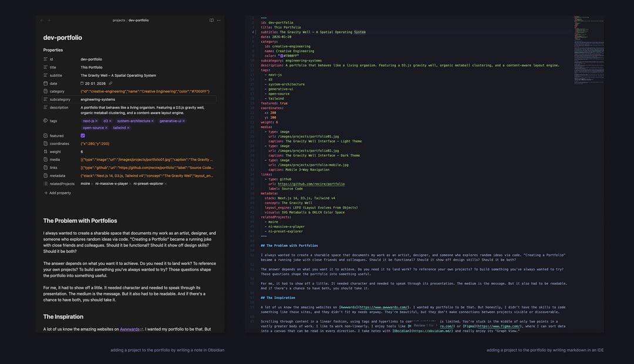Viewport: 634px width, 364px height.
Task: Click the dev-portfolio breadcrumb item
Action: (x=139, y=20)
